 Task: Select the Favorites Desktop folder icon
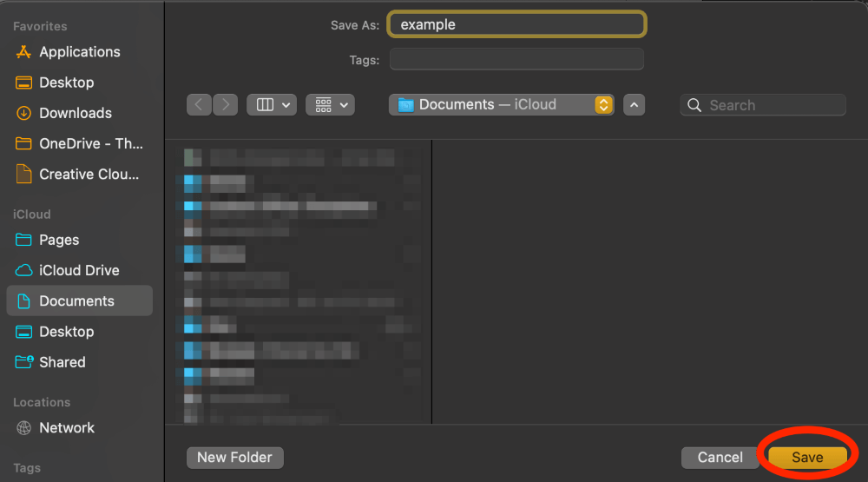click(x=23, y=83)
